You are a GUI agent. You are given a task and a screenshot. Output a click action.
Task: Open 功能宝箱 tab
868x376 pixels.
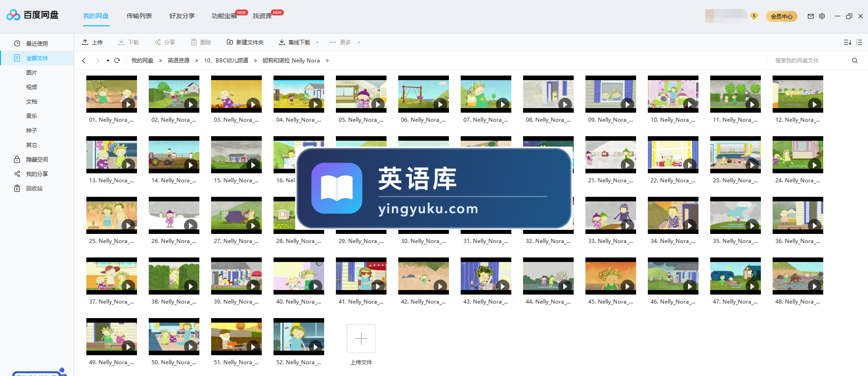224,16
